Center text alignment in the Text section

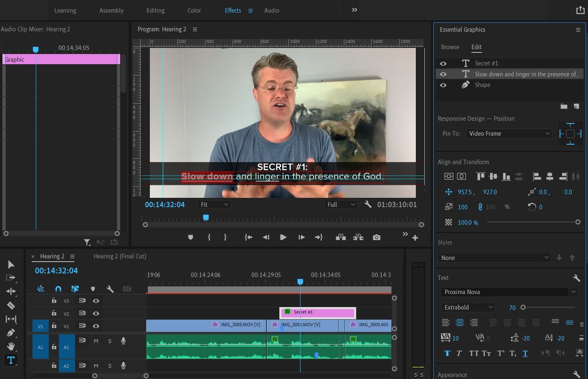[460, 323]
